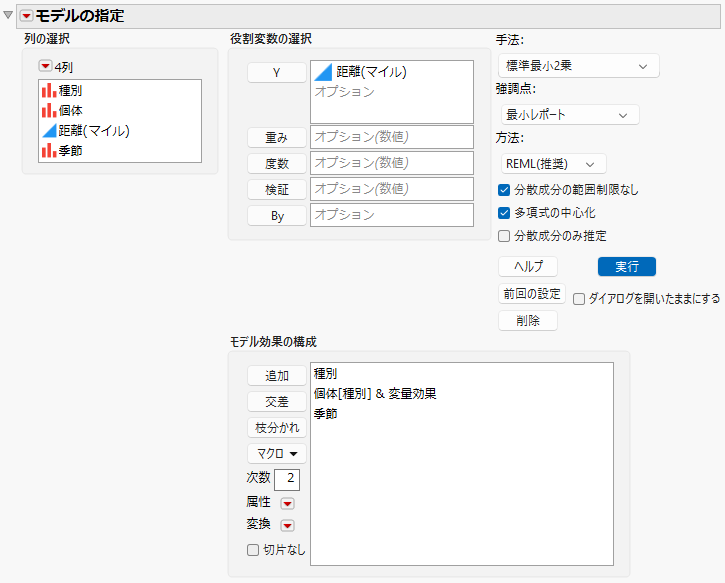Click the 重み role button
725x583 pixels.
[276, 137]
